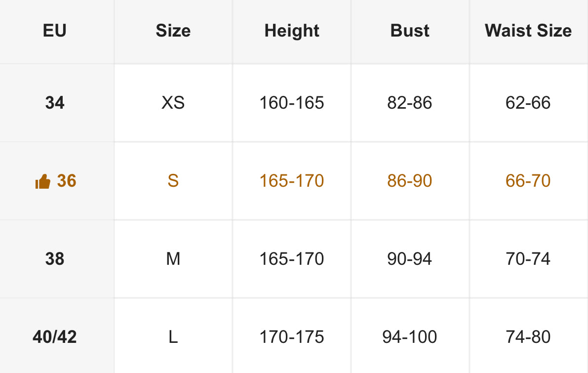588x373 pixels.
Task: Click the Height column header
Action: (x=292, y=31)
